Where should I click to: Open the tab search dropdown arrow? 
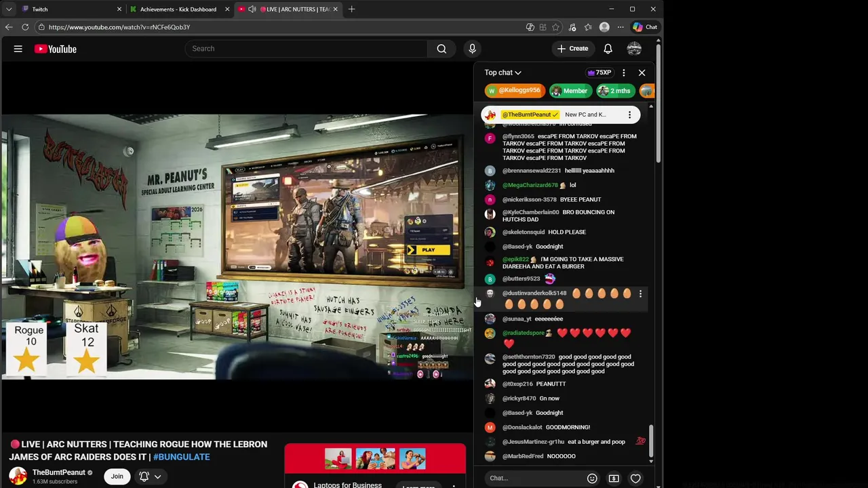(9, 9)
